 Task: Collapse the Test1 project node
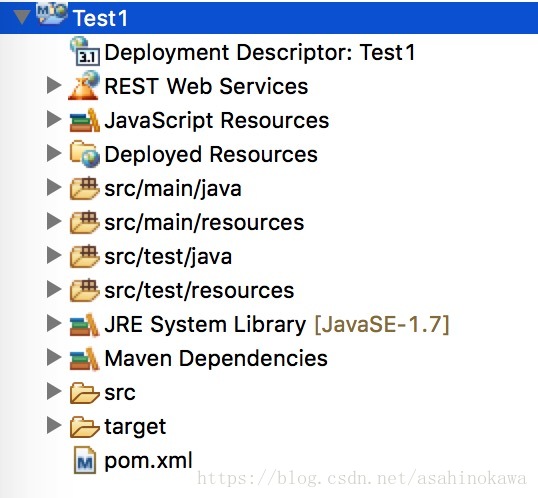pyautogui.click(x=22, y=17)
